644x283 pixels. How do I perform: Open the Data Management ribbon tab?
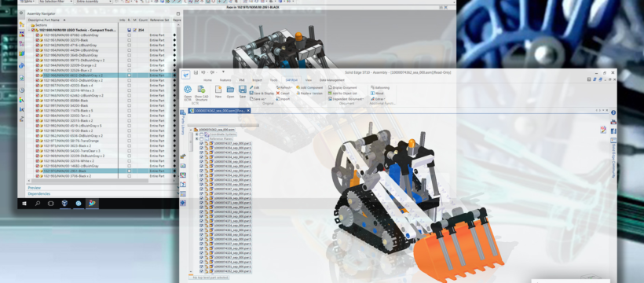pyautogui.click(x=332, y=80)
